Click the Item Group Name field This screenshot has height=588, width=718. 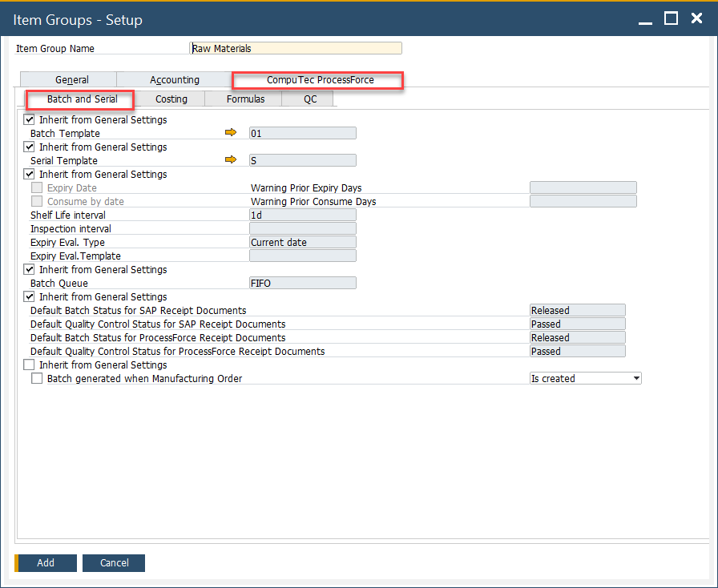coord(296,48)
